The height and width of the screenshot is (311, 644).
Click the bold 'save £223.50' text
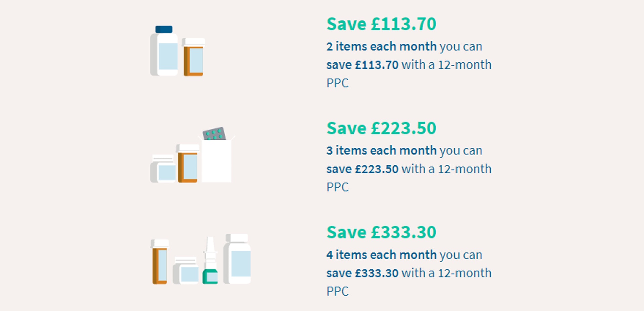pyautogui.click(x=363, y=169)
